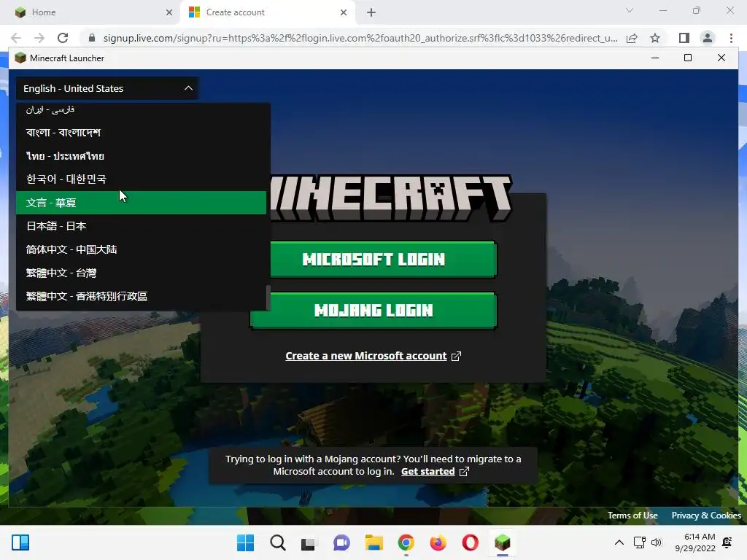
Task: Open the Chrome three-dot menu
Action: coord(731,38)
